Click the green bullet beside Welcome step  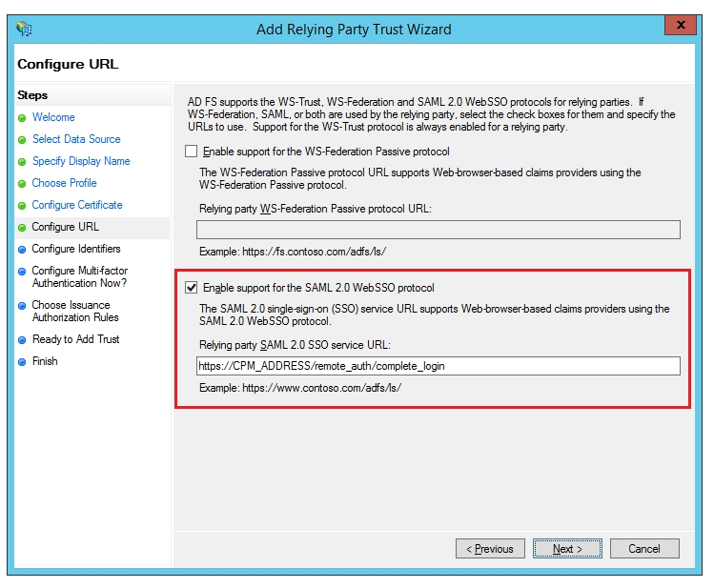click(x=22, y=118)
